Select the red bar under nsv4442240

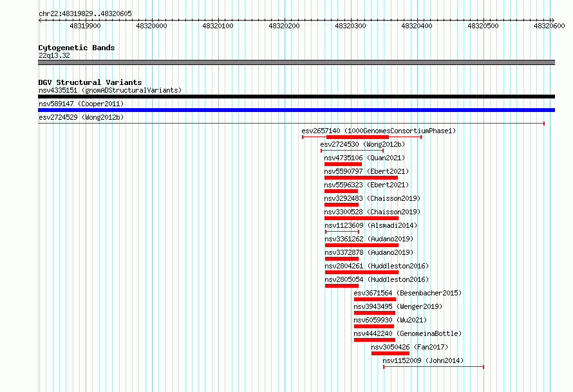pyautogui.click(x=375, y=340)
